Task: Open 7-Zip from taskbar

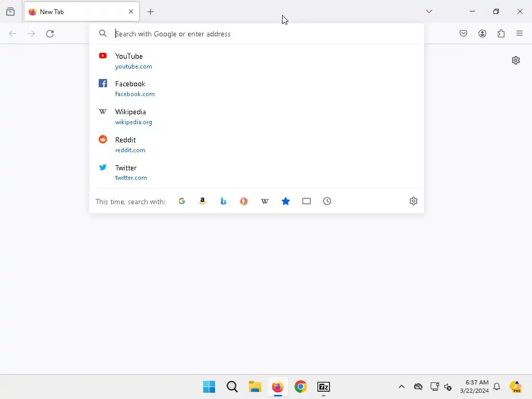Action: point(324,387)
